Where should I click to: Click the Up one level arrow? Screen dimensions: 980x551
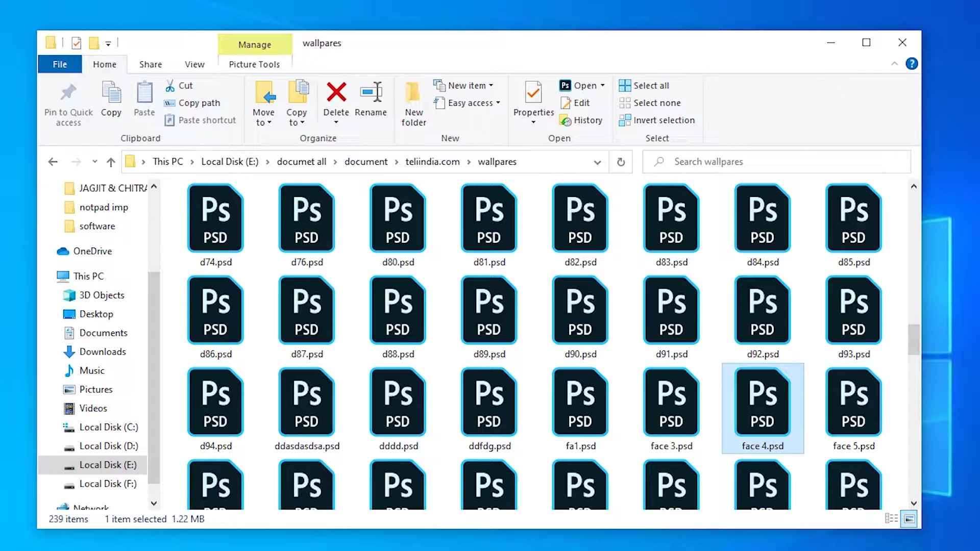coord(111,162)
